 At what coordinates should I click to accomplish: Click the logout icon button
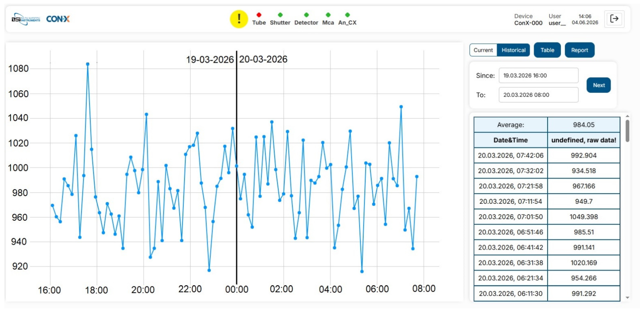614,19
